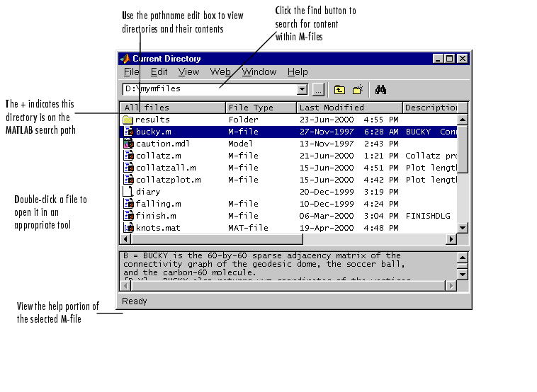Click file list horizontal scrollbar thumb

[217, 239]
